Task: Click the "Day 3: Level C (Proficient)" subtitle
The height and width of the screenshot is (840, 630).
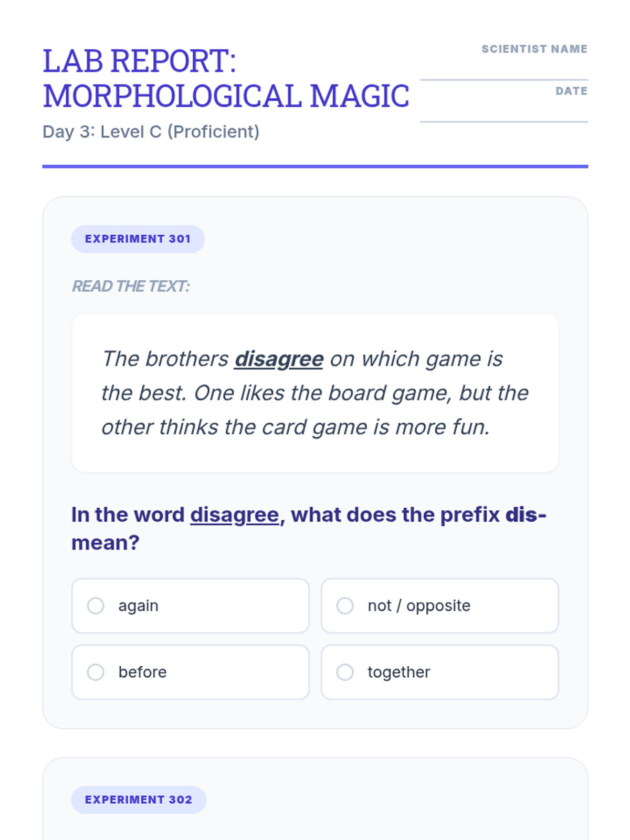Action: pyautogui.click(x=151, y=132)
